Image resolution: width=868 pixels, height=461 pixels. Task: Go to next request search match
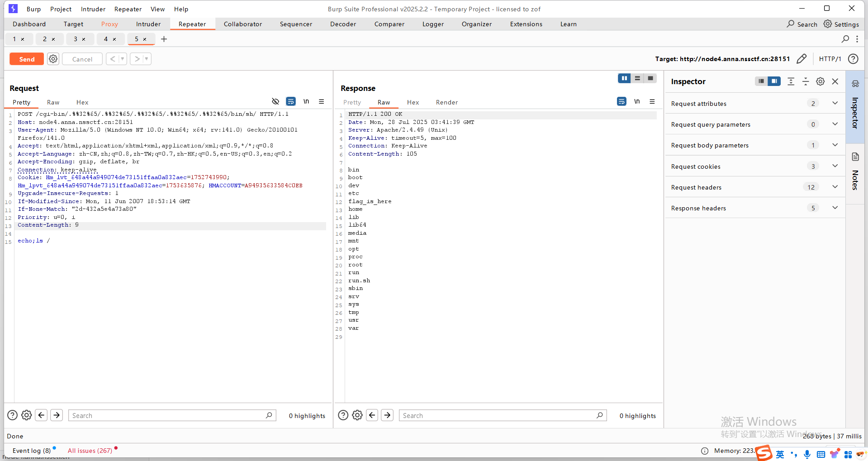[x=57, y=415]
